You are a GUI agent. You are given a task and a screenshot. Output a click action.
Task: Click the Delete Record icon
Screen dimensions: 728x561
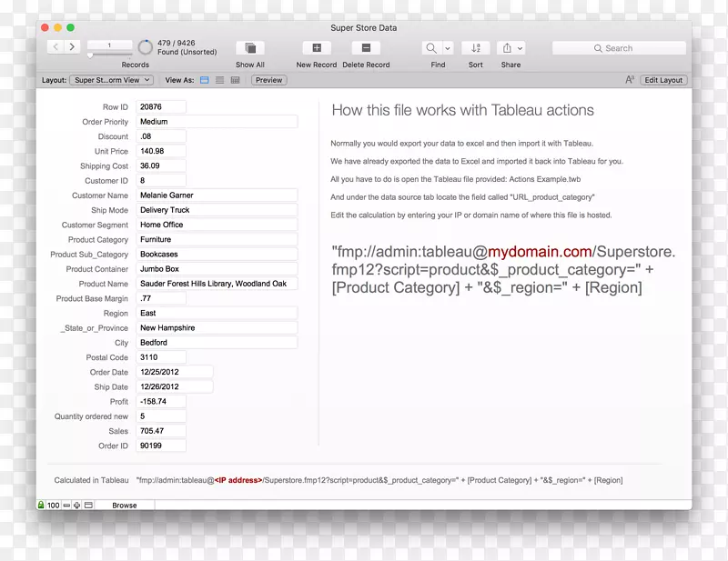click(366, 48)
